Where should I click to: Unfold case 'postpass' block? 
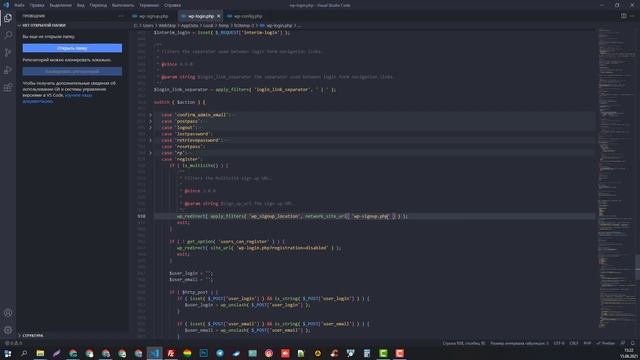click(x=150, y=121)
